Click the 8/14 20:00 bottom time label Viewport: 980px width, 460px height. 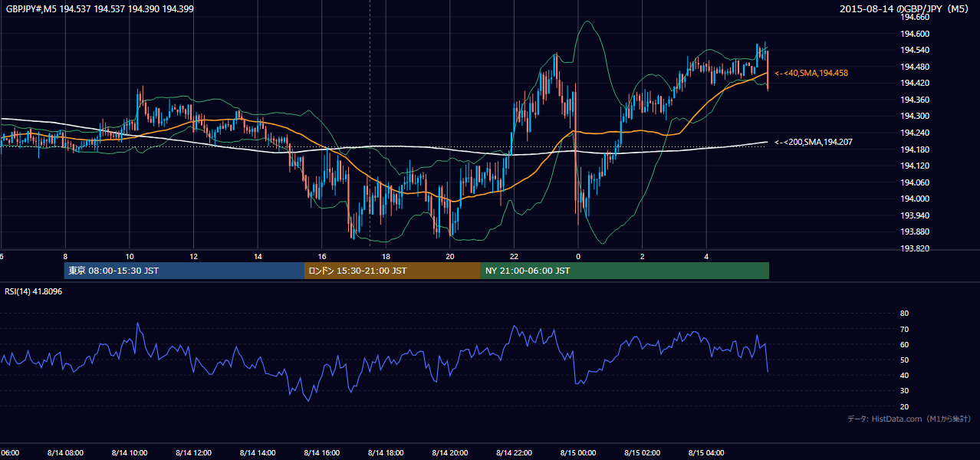450,453
